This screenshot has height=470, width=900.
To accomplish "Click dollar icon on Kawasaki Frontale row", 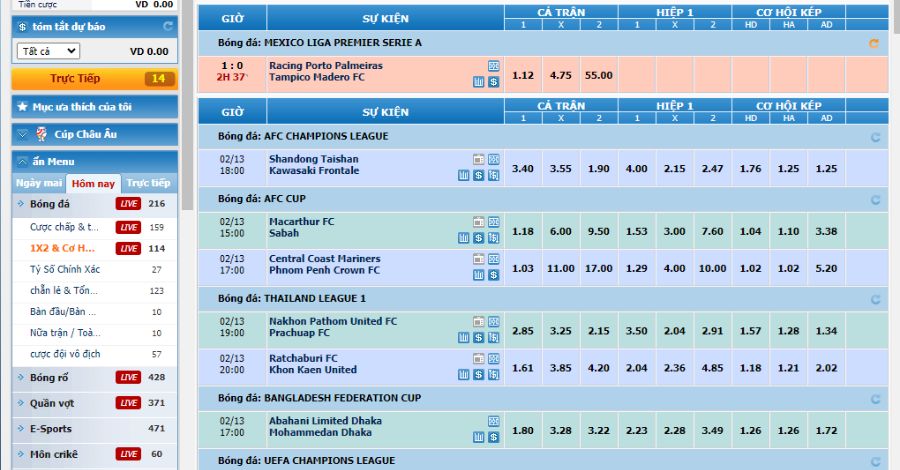I will click(479, 176).
